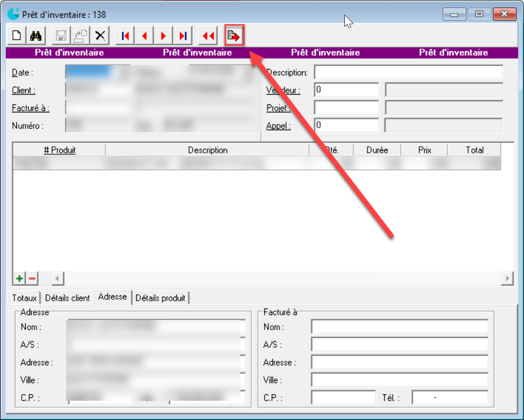The width and height of the screenshot is (524, 420).
Task: Open the Détails client tab
Action: click(x=68, y=298)
